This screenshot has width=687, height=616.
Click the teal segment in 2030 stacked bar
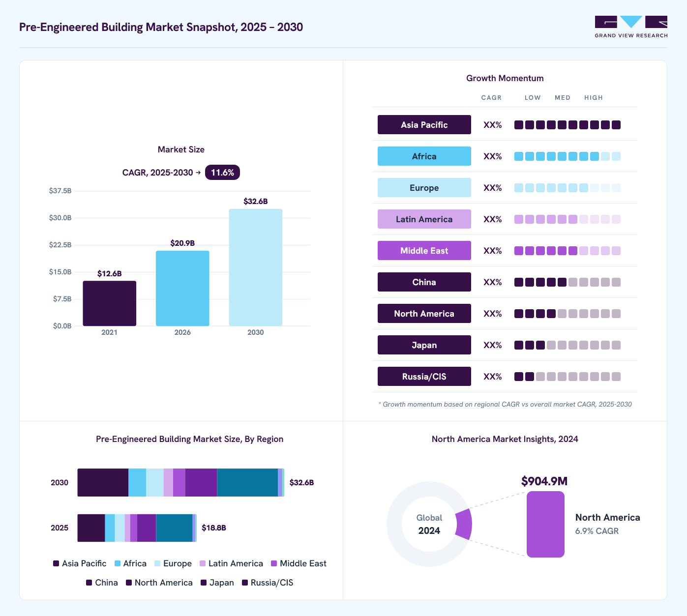tap(247, 482)
